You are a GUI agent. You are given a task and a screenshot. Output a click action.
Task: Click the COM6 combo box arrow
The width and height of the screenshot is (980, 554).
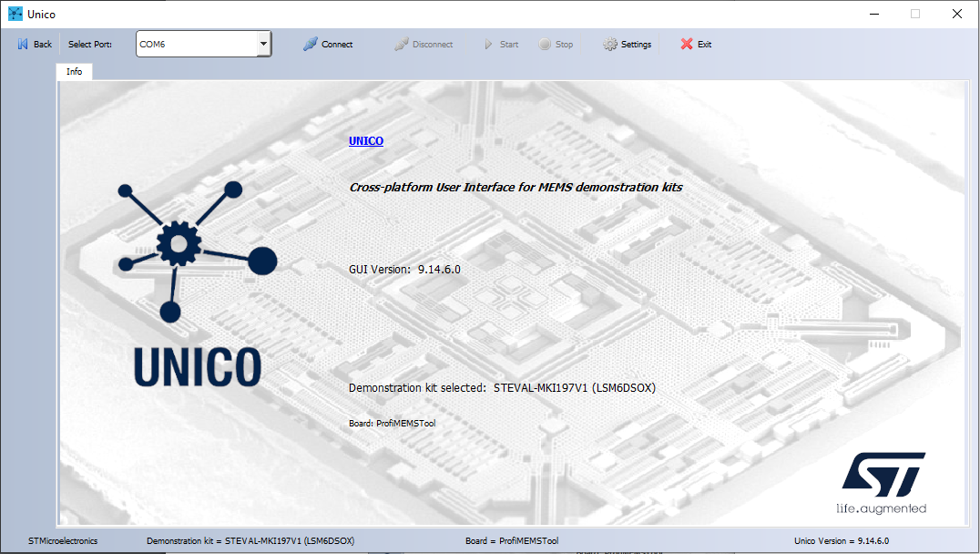tap(263, 43)
